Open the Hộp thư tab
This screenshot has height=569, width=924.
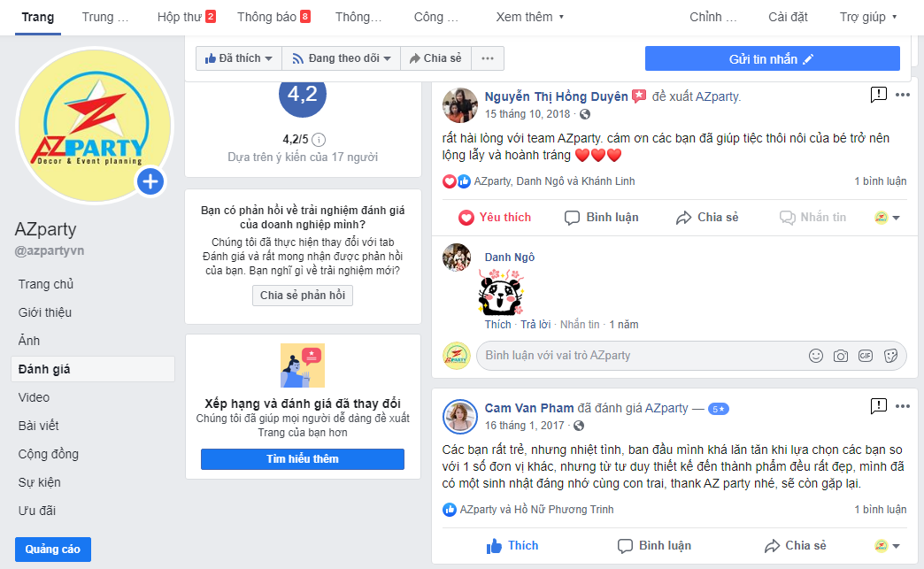186,17
